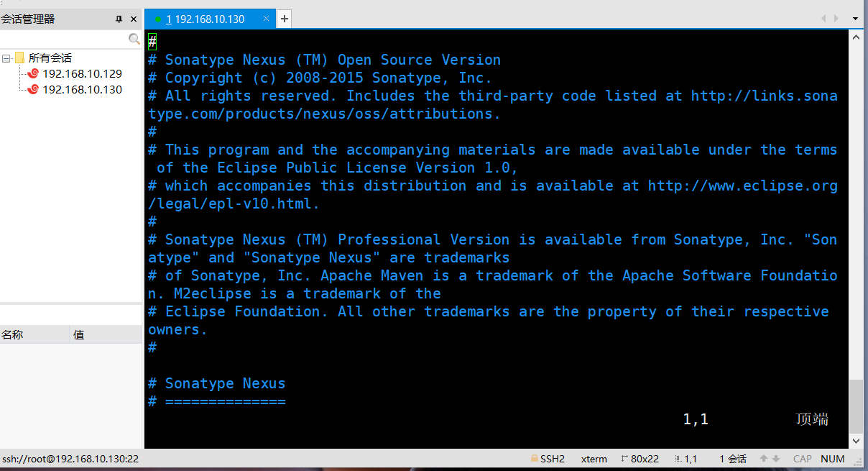Click the '# ==============' terminal line
868x471 pixels.
(x=217, y=401)
